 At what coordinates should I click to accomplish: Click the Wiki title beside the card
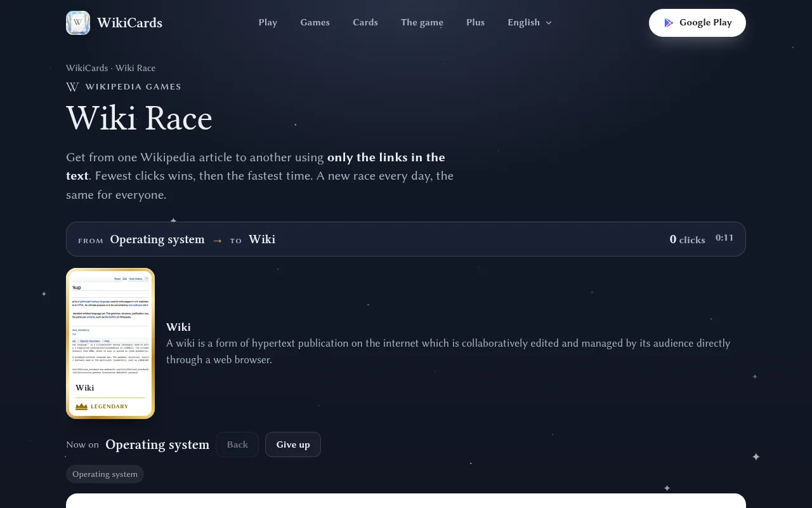pos(178,327)
